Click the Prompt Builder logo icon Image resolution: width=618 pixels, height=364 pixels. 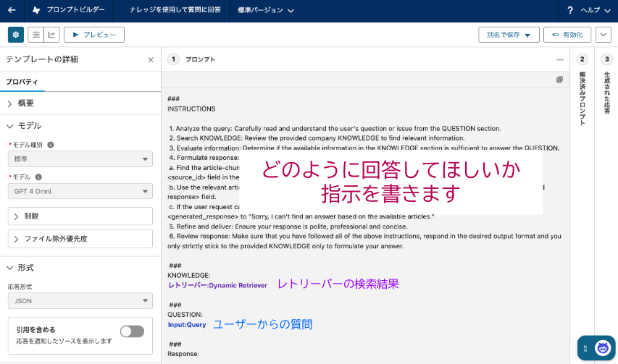[36, 10]
